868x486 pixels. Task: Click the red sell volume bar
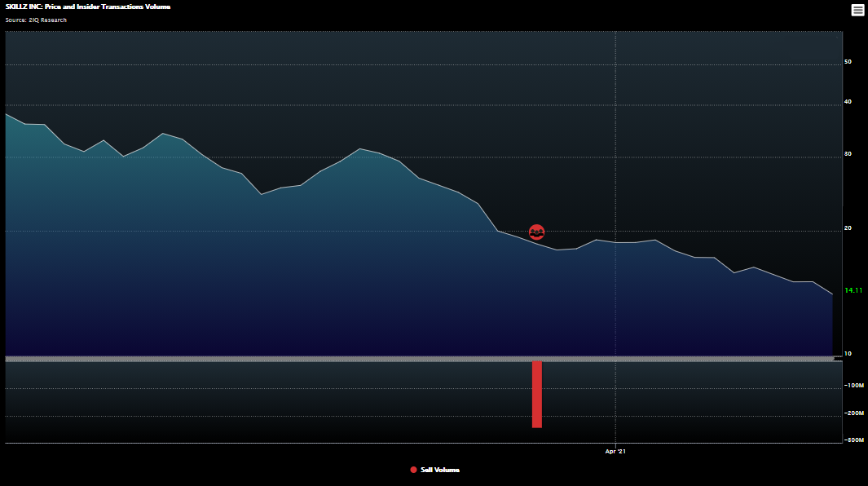(x=537, y=394)
